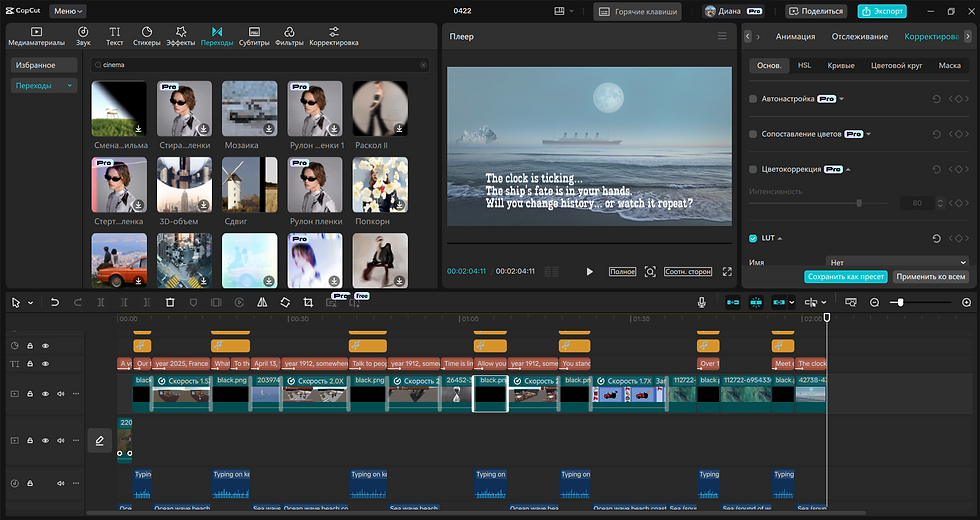980x520 pixels.
Task: Switch to the HSL tab
Action: click(804, 65)
